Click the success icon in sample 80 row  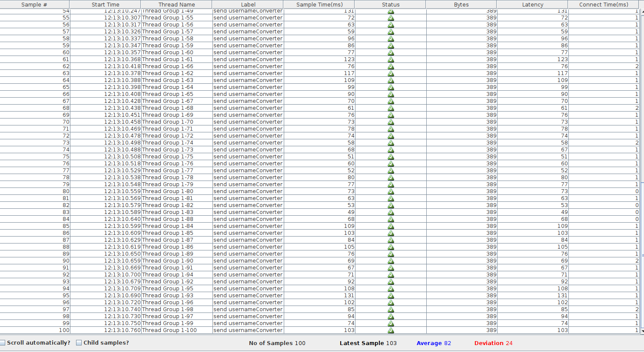pyautogui.click(x=391, y=191)
